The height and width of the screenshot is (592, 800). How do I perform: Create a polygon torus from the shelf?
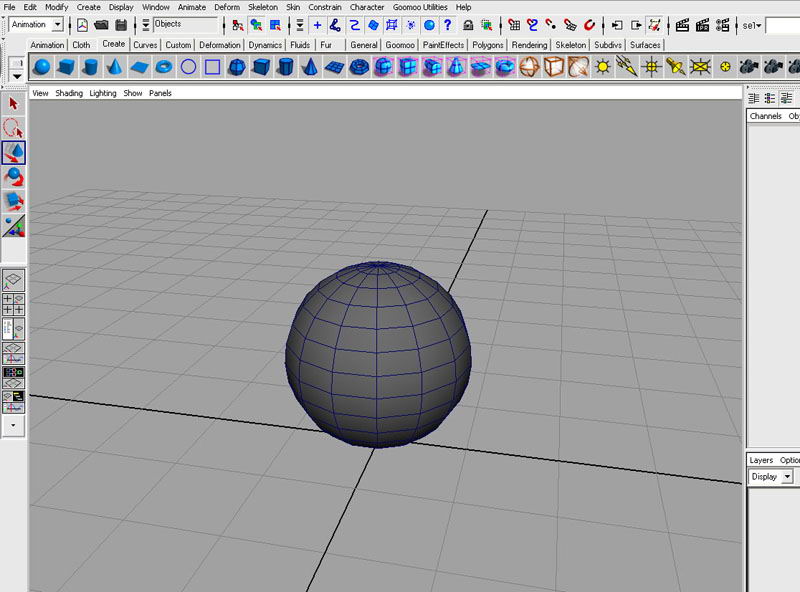tap(359, 67)
